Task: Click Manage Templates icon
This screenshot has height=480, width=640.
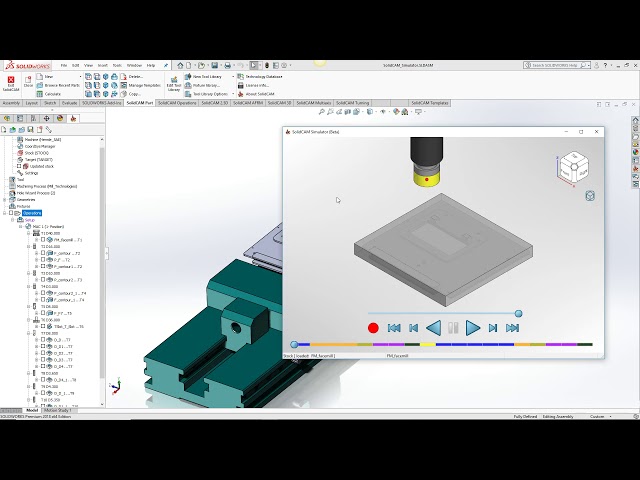Action: click(x=123, y=85)
